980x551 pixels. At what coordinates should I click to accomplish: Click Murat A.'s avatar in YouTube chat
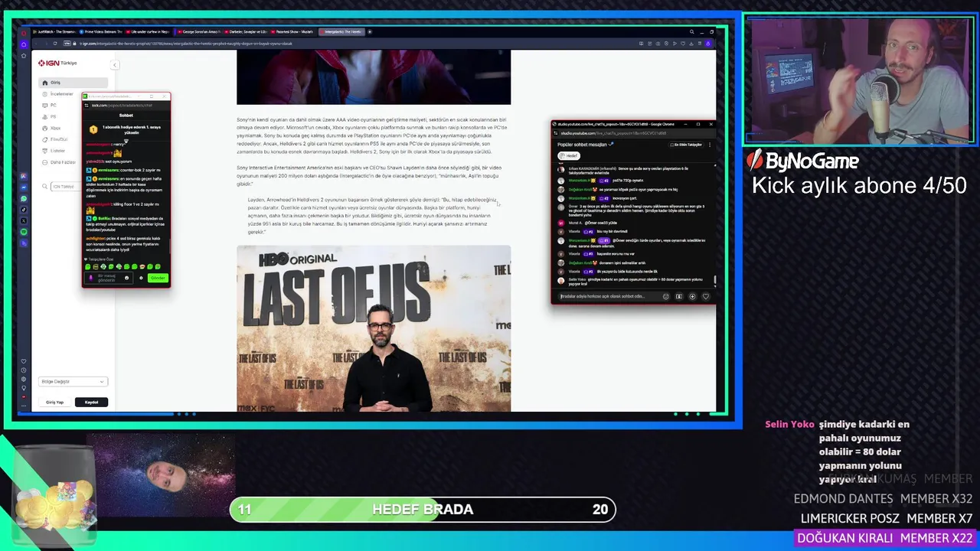pos(561,223)
